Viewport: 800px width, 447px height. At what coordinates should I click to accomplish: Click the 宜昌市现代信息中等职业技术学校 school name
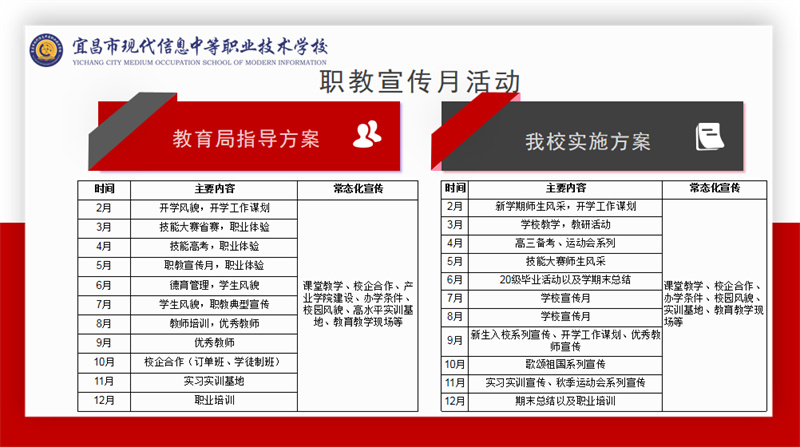tap(199, 46)
